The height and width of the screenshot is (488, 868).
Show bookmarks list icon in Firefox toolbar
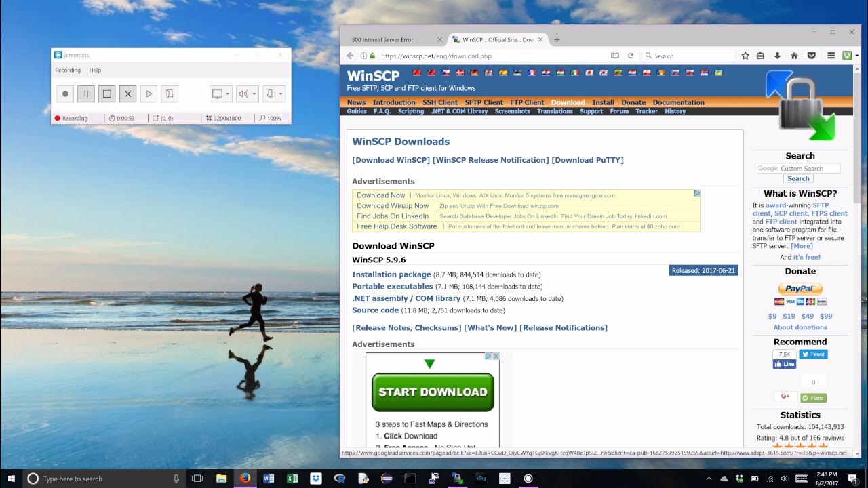[x=761, y=56]
